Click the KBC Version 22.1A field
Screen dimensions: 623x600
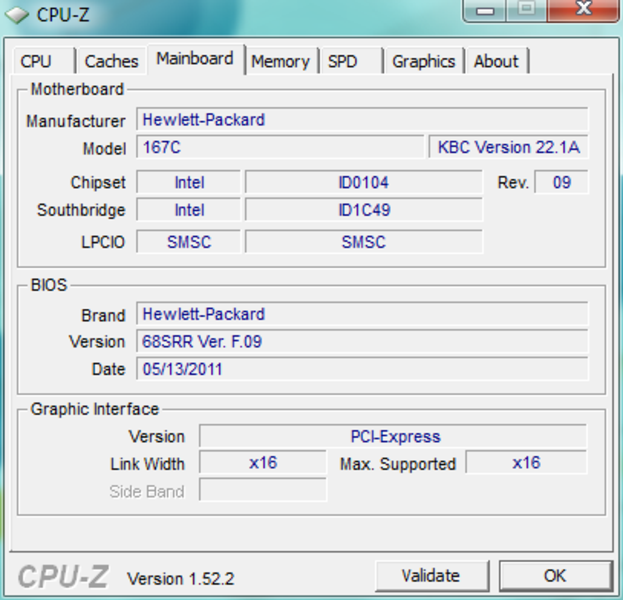pos(508,147)
